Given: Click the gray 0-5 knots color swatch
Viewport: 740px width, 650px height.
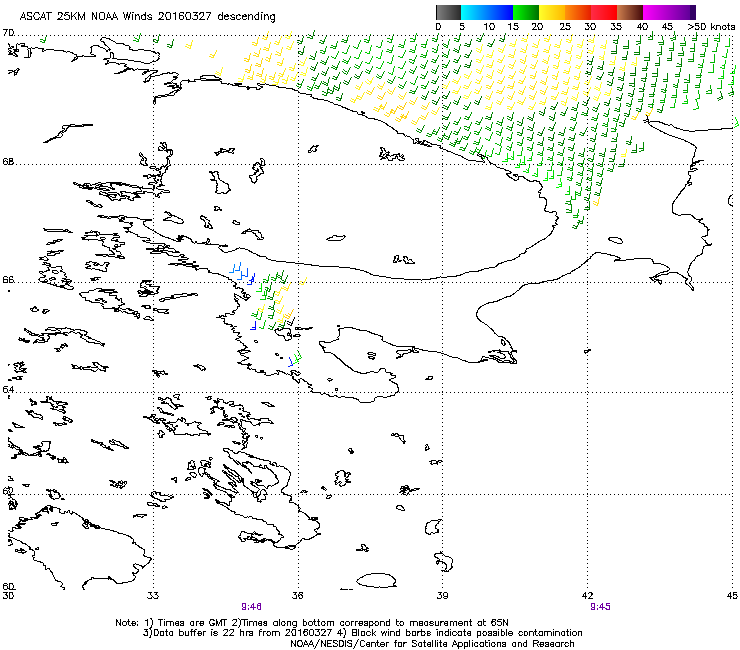Looking at the screenshot, I should (448, 12).
